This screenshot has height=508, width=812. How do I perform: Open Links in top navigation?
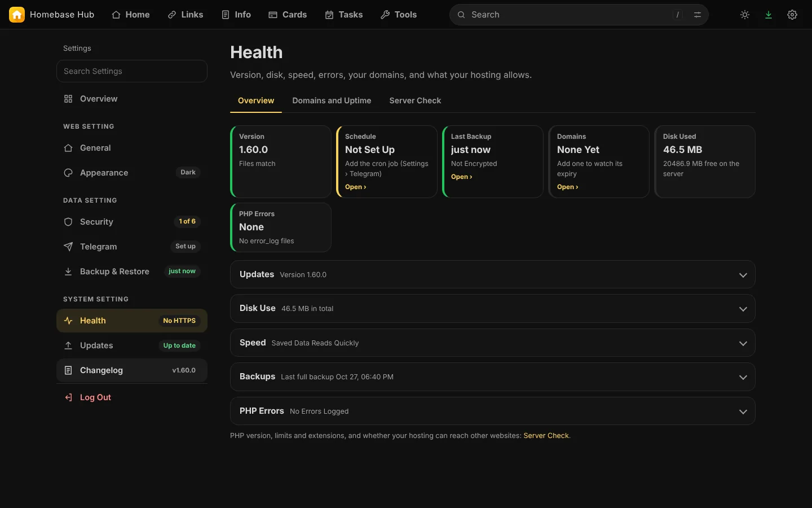[186, 15]
